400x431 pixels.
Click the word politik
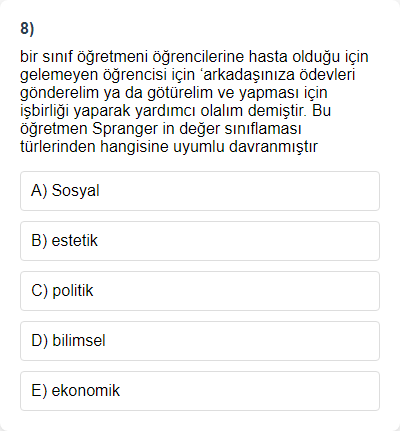[x=73, y=291]
